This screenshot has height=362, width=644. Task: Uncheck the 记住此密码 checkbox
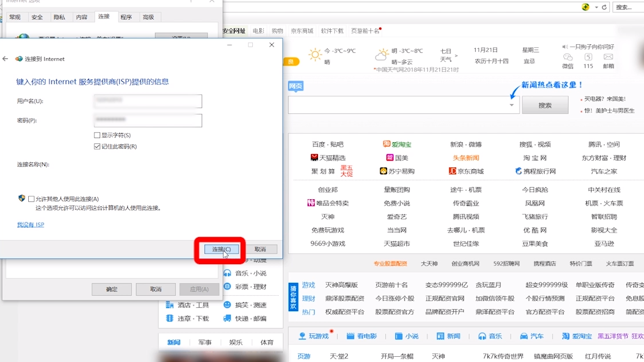(x=97, y=146)
